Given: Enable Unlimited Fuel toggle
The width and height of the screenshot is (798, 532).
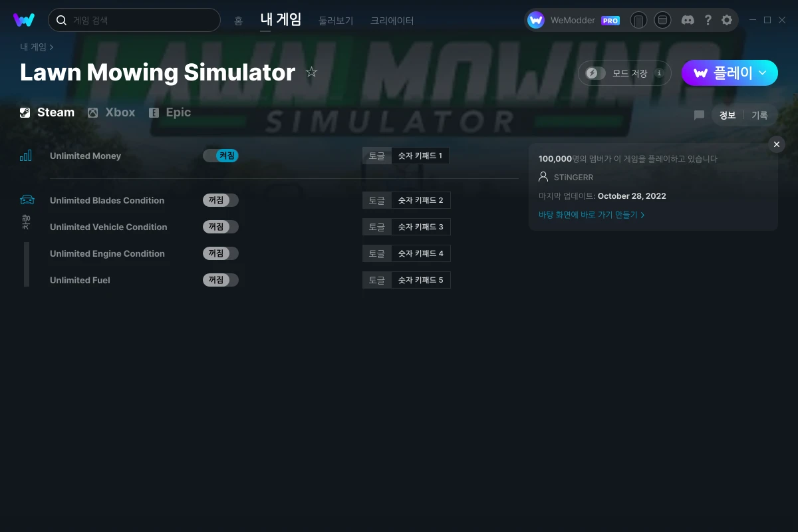Looking at the screenshot, I should [x=220, y=280].
